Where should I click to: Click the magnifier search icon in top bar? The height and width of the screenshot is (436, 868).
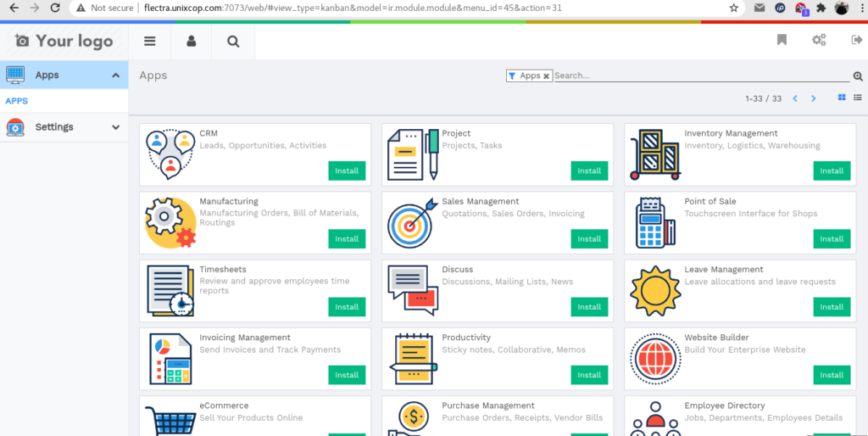(234, 42)
